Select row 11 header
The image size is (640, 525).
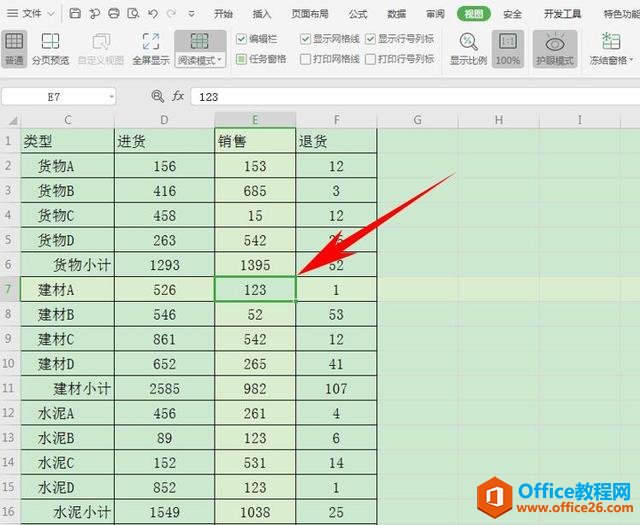pyautogui.click(x=9, y=388)
